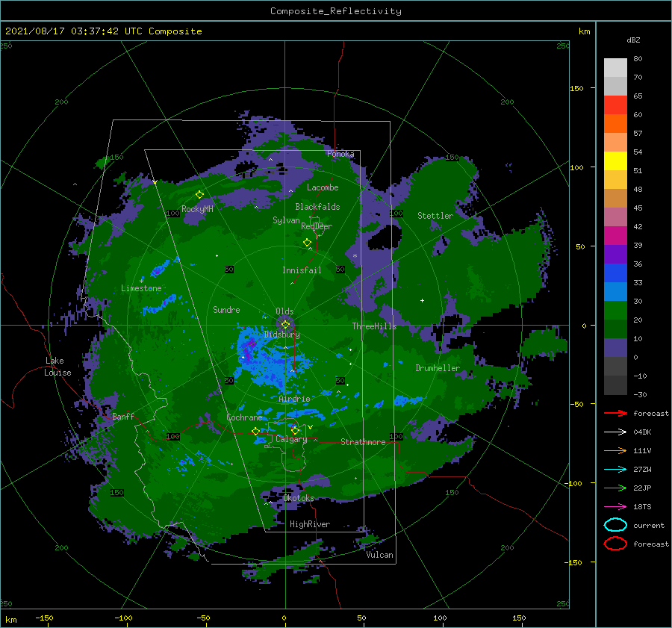Click the Lacombe label
Screen dimensions: 672x628
tap(323, 187)
